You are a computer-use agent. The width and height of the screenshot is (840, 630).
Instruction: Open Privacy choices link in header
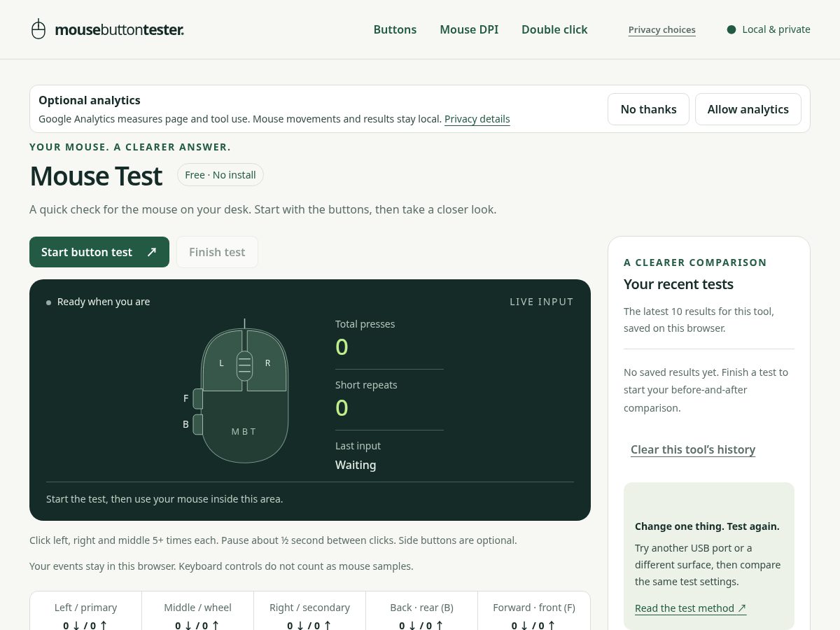pyautogui.click(x=662, y=30)
